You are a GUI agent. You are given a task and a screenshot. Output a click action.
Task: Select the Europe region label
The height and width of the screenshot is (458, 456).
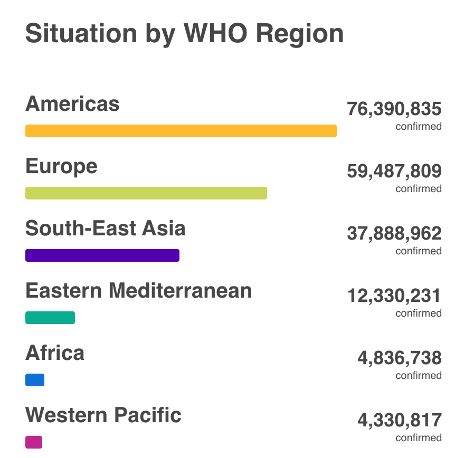[x=61, y=166]
